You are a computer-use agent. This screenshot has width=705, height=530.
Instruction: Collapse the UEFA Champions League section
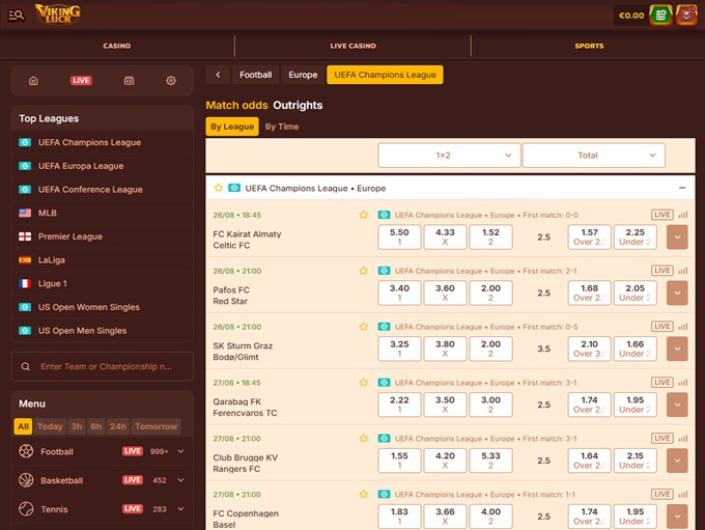[682, 188]
